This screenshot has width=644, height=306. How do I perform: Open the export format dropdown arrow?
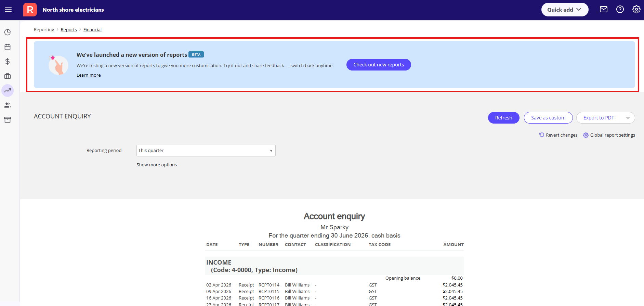628,118
